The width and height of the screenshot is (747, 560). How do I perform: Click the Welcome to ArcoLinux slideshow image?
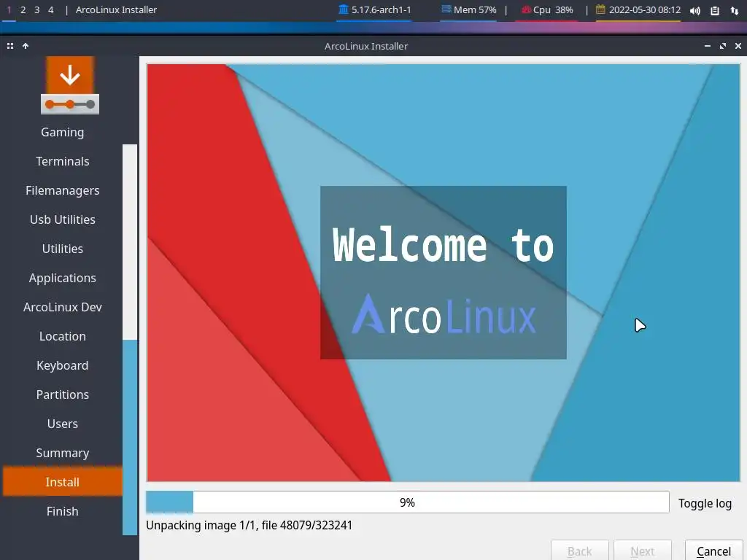(x=443, y=273)
